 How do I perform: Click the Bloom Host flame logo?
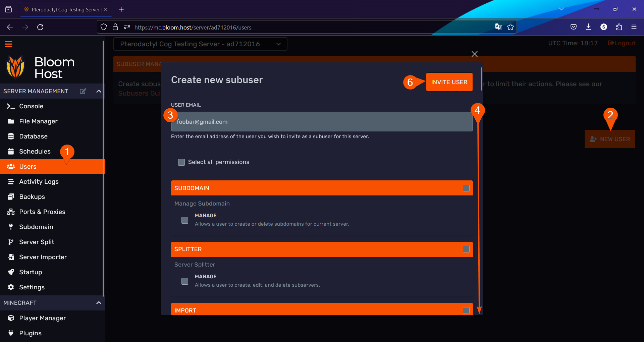(15, 67)
